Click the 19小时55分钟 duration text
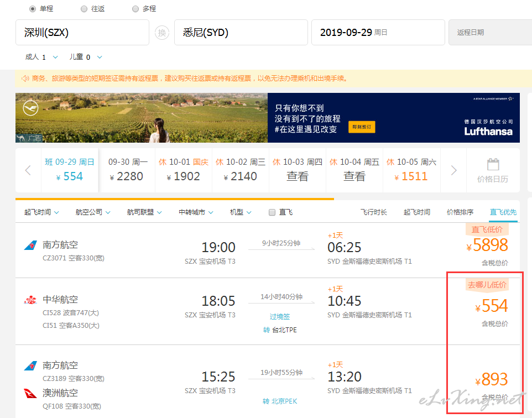Image resolution: width=532 pixels, height=418 pixels. 281,373
